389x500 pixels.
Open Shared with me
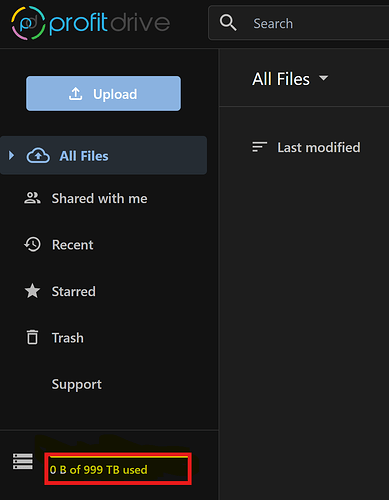99,199
